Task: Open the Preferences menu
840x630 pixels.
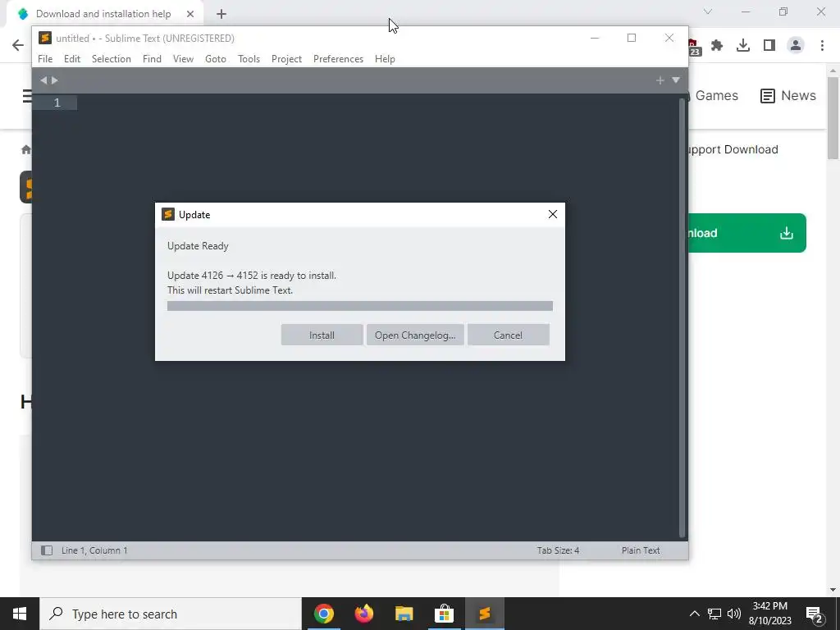Action: (338, 59)
